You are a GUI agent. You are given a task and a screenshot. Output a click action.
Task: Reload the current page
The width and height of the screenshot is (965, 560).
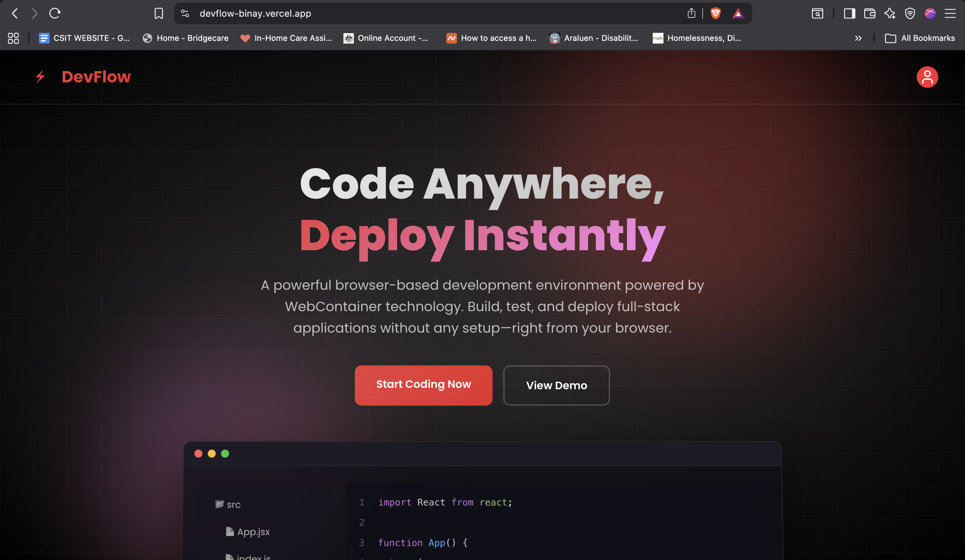click(55, 13)
